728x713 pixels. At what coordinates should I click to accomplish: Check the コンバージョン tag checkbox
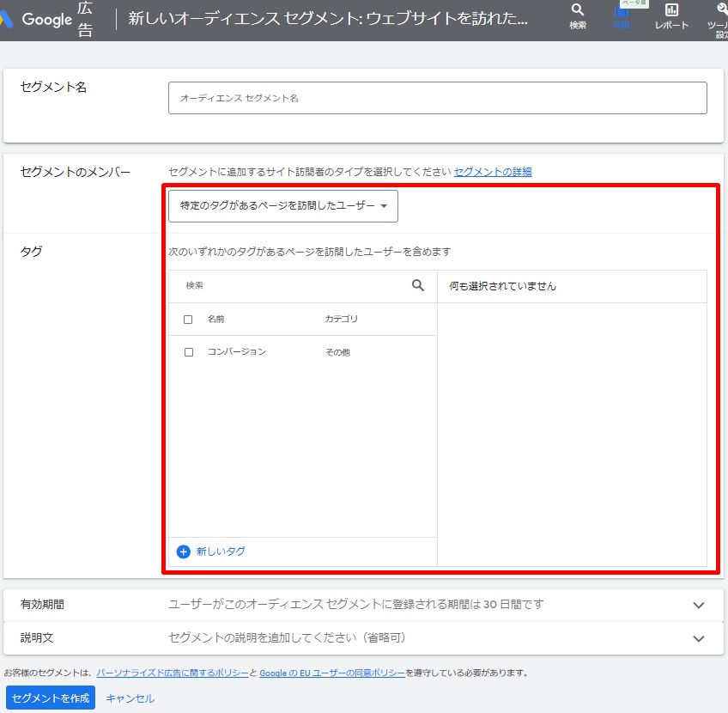coord(189,352)
